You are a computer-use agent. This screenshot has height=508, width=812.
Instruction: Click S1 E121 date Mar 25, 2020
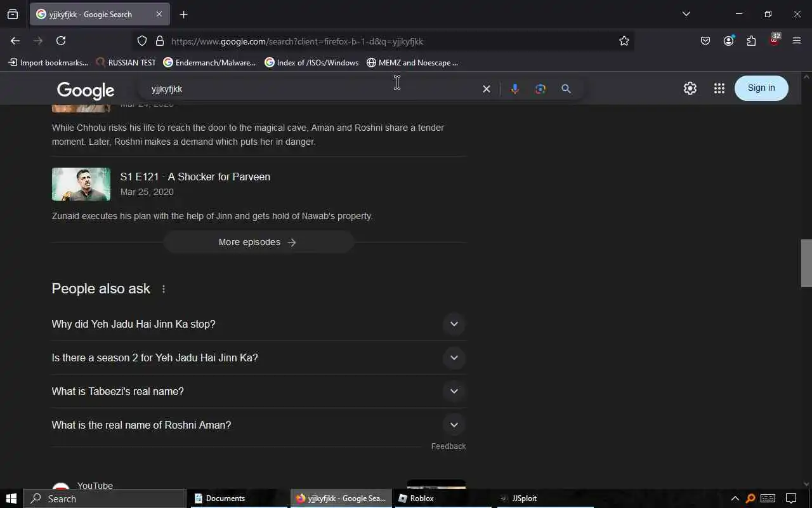click(x=147, y=192)
